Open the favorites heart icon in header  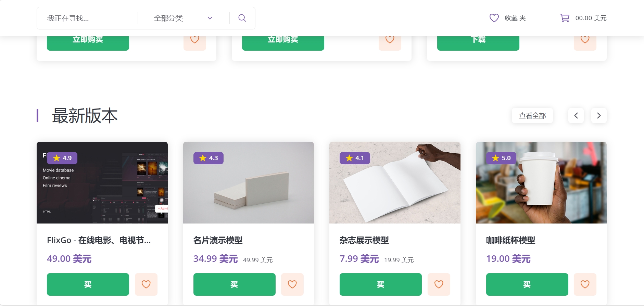click(494, 18)
